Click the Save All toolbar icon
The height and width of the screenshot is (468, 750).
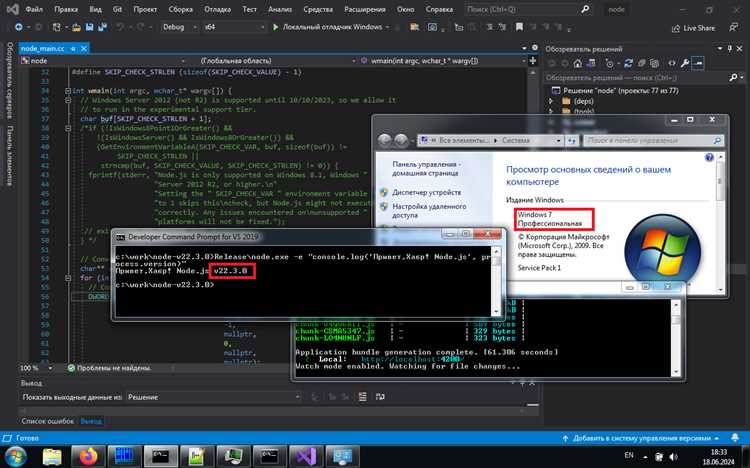(x=102, y=27)
